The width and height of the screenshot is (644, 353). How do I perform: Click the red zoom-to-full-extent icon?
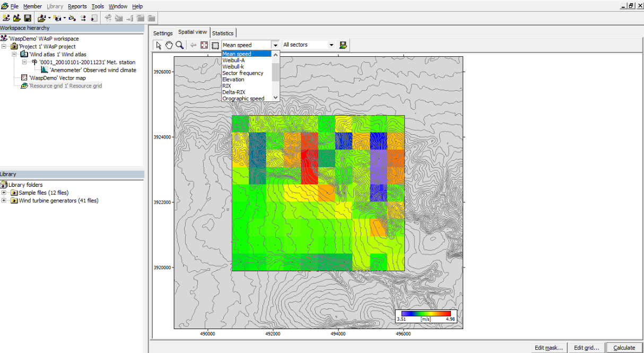click(204, 45)
